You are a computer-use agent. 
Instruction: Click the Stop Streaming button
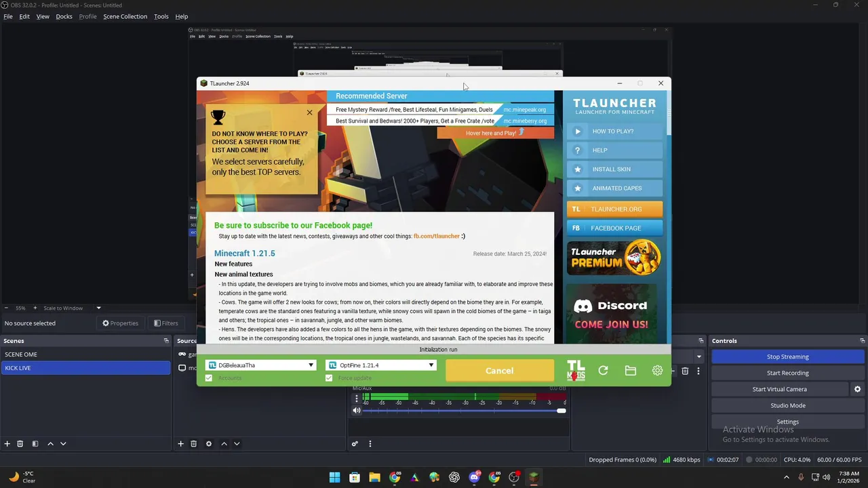787,357
